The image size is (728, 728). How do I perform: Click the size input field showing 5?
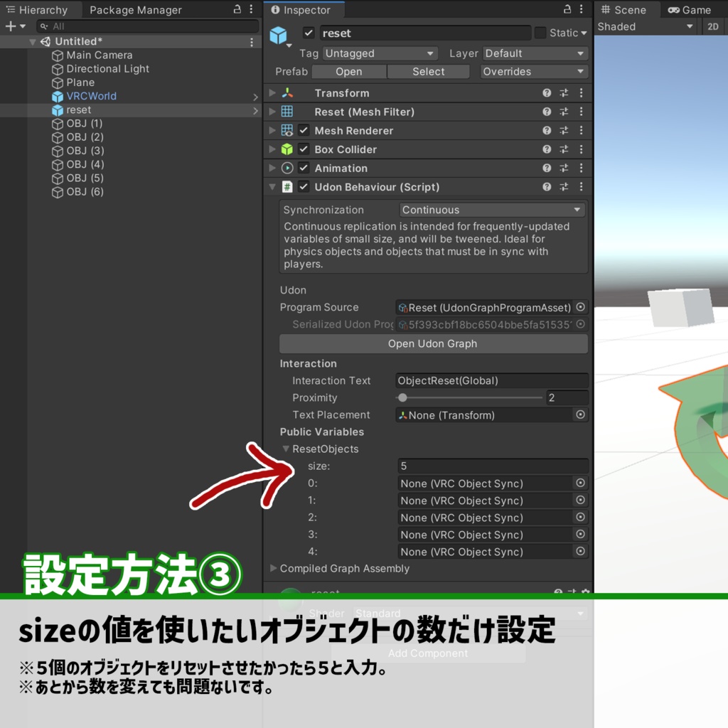(x=492, y=466)
